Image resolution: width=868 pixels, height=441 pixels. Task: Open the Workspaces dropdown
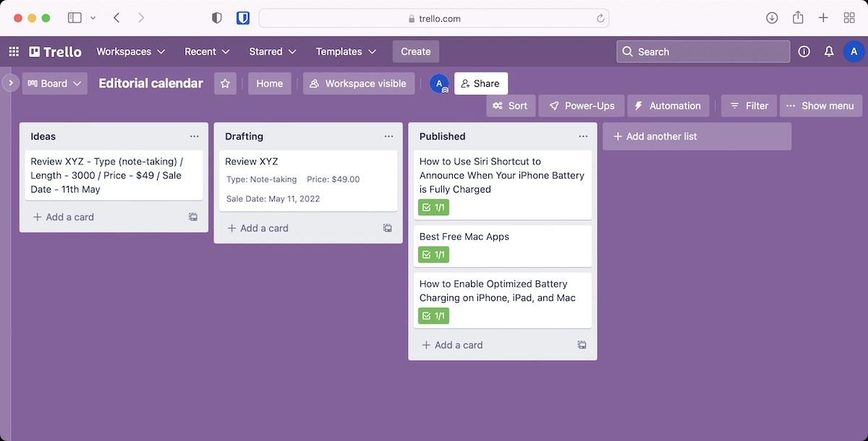[131, 51]
